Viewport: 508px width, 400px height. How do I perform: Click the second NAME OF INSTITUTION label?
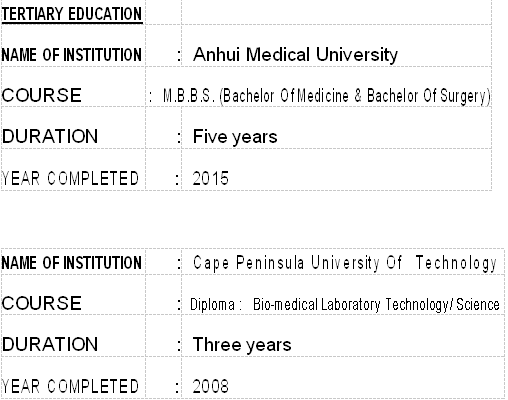tap(72, 263)
